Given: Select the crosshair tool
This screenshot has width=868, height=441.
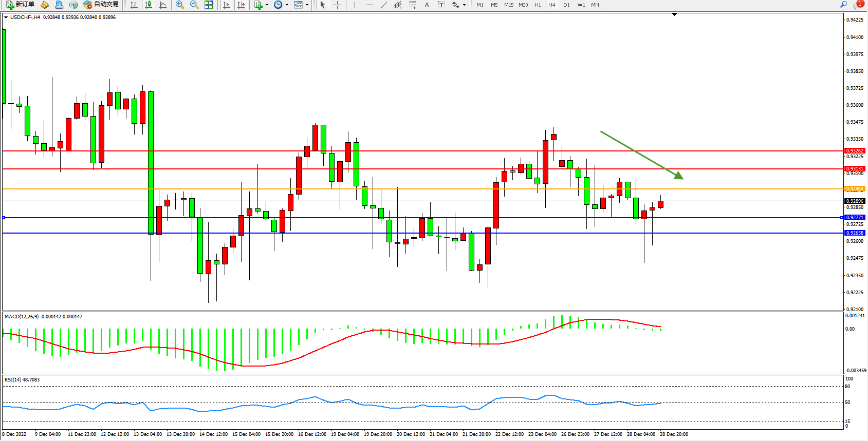Looking at the screenshot, I should (x=337, y=5).
